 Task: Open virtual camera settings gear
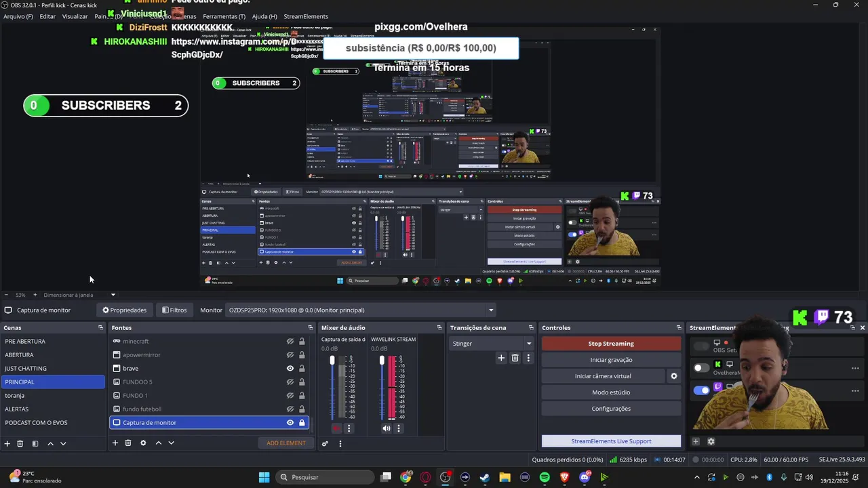pos(674,376)
